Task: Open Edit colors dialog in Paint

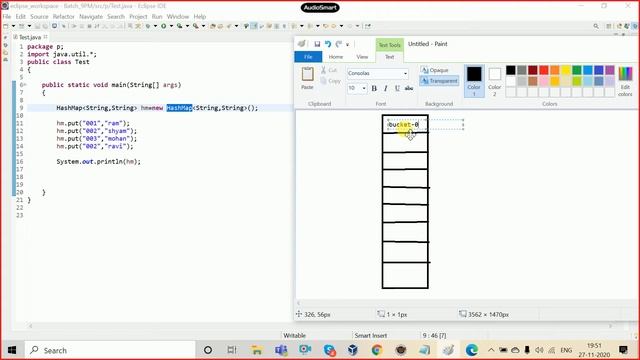Action: [625, 81]
